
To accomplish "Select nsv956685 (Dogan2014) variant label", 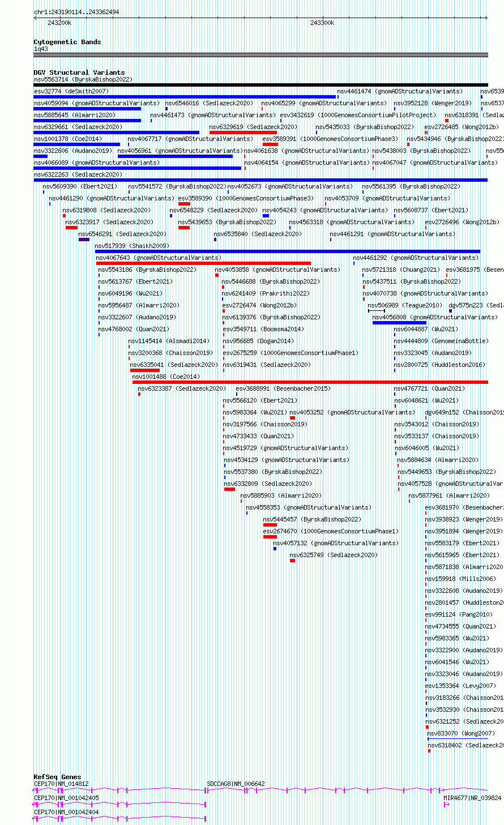I will 258,341.
